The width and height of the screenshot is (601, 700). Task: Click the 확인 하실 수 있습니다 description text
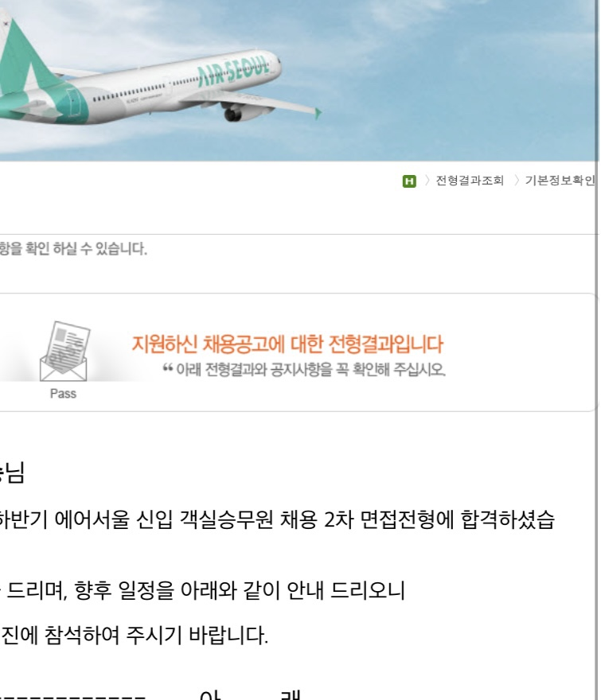coord(73,248)
